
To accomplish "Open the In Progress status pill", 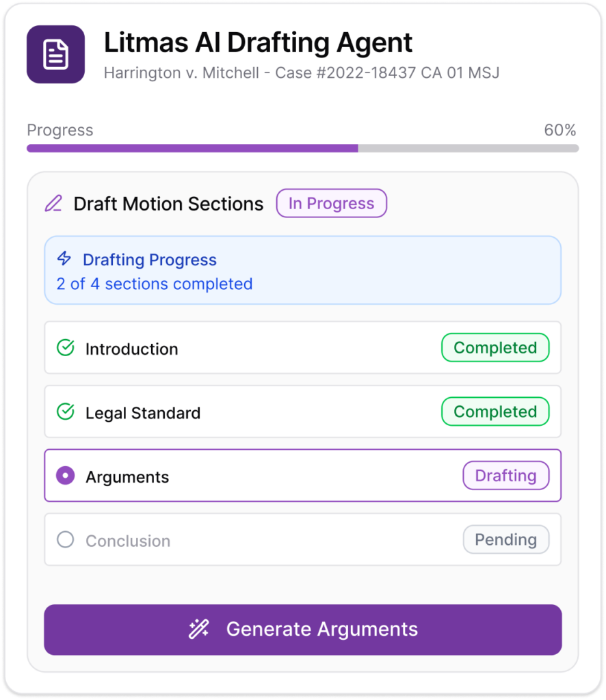I will [x=331, y=203].
